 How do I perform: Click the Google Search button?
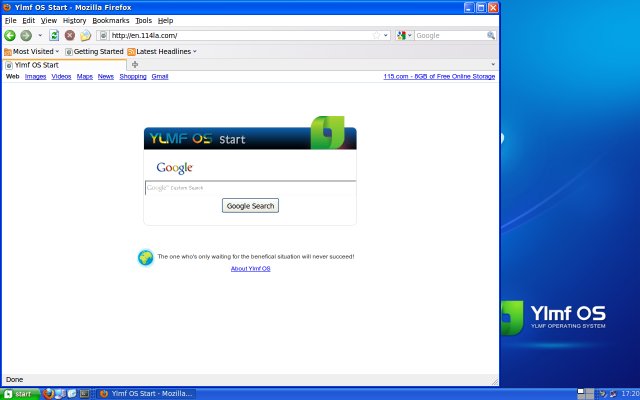pyautogui.click(x=250, y=206)
